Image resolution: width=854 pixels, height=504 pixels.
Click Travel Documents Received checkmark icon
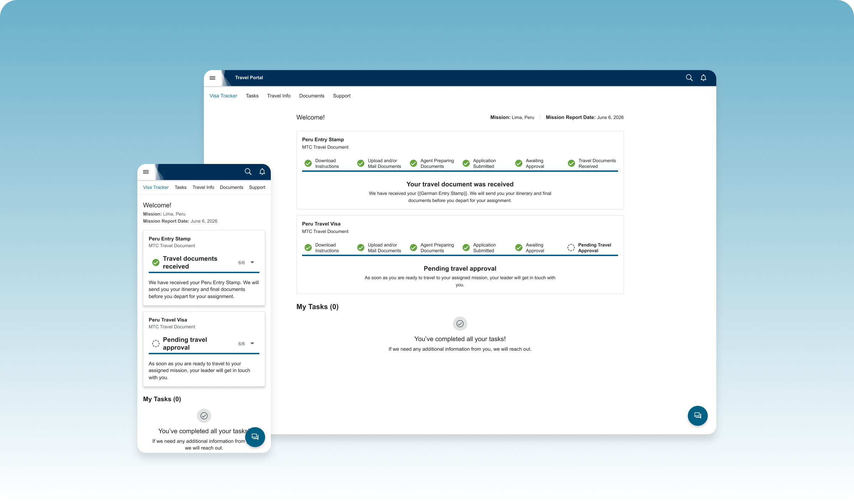tap(571, 163)
